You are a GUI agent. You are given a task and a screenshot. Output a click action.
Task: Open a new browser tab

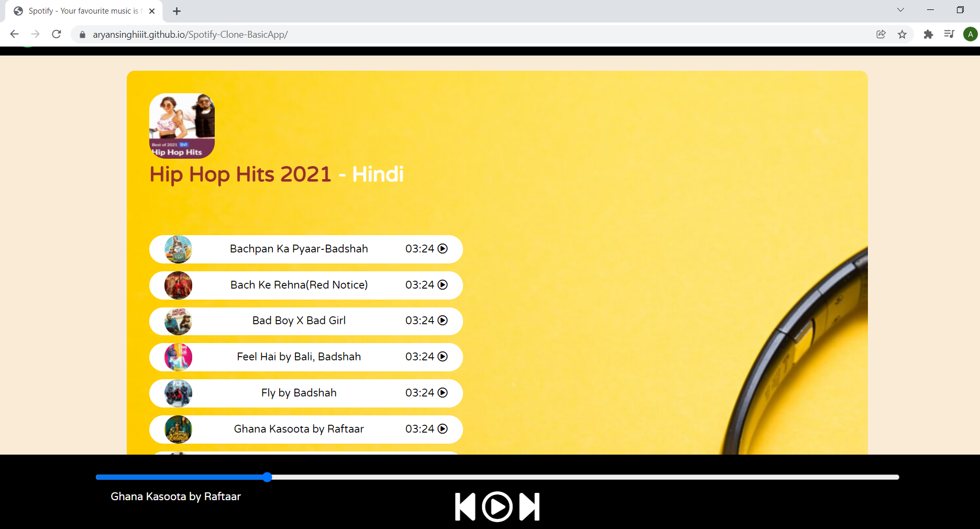point(177,10)
